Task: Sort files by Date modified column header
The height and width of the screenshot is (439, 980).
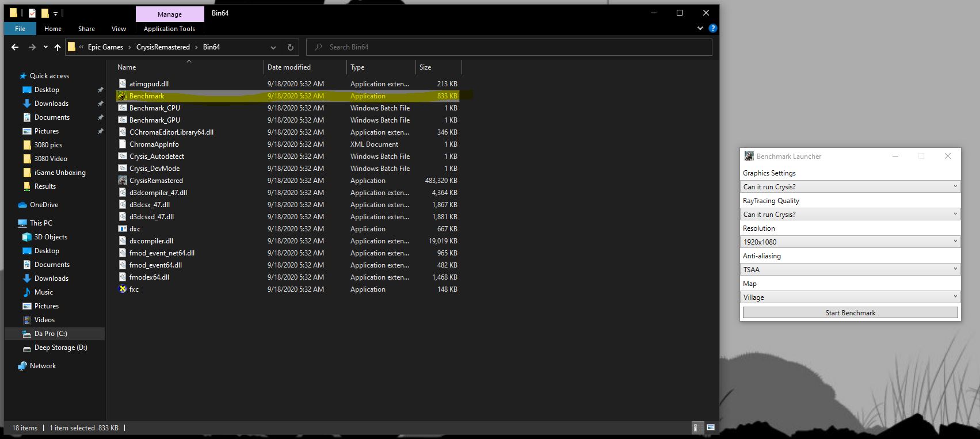Action: (x=289, y=67)
